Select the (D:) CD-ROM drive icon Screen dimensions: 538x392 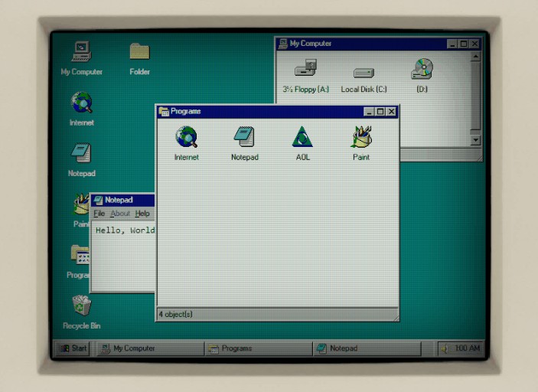tap(422, 70)
